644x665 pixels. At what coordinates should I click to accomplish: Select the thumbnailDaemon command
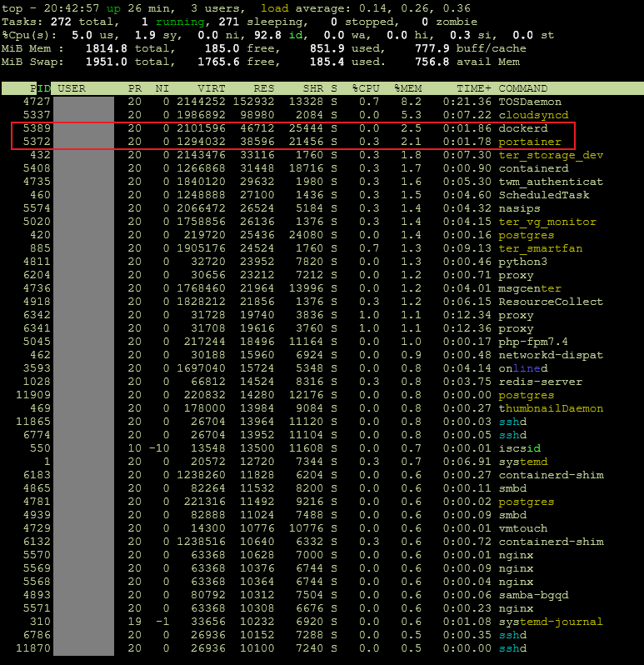point(551,408)
